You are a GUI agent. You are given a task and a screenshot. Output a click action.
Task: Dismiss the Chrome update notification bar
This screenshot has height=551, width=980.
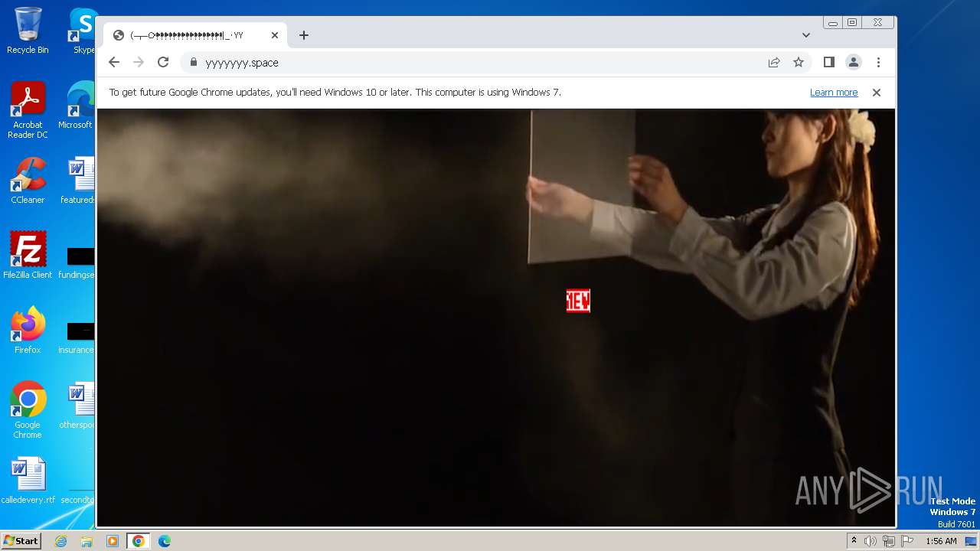click(877, 93)
